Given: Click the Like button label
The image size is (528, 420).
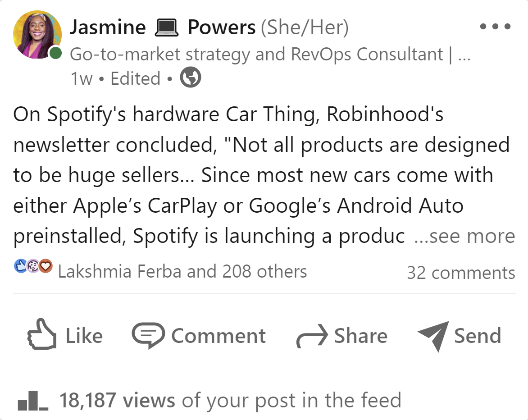Looking at the screenshot, I should [84, 336].
